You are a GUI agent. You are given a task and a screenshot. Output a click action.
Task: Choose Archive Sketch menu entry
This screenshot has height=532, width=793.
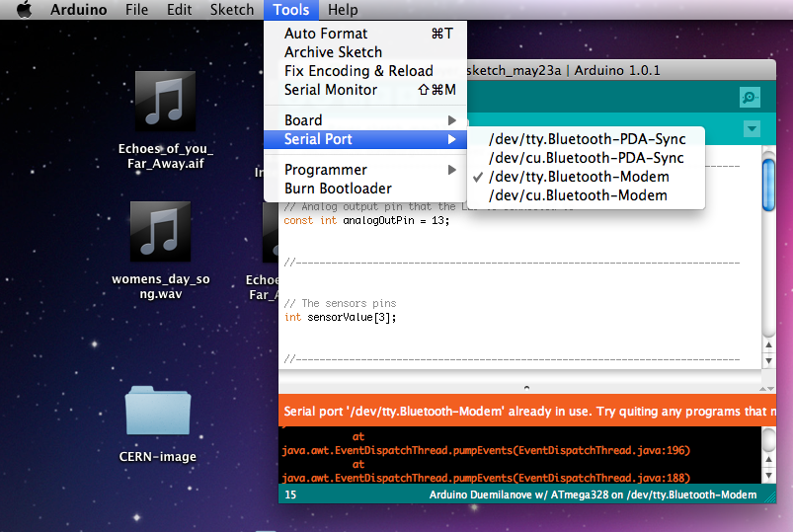tap(365, 52)
